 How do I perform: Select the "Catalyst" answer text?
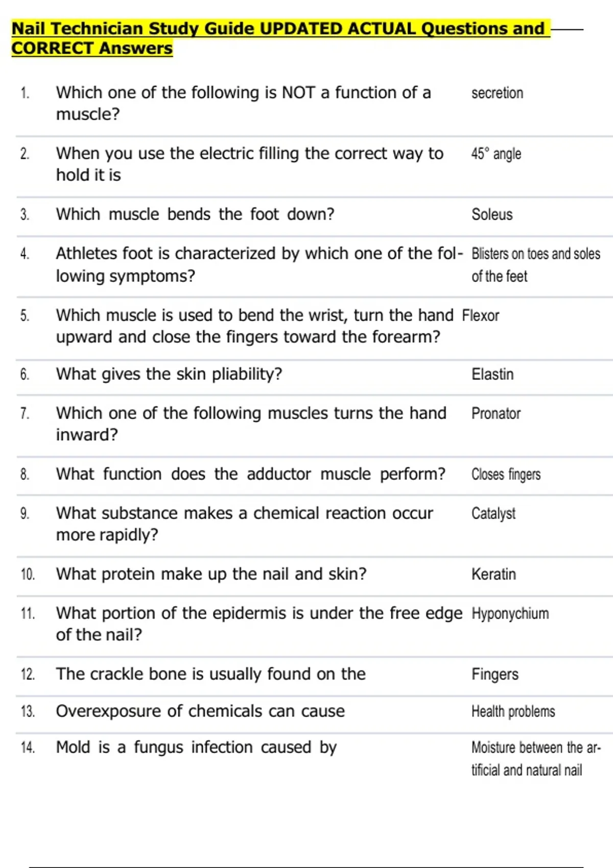(493, 513)
